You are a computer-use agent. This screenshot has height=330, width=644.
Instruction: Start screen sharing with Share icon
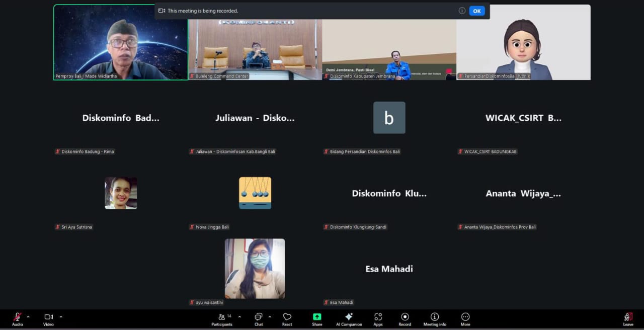[x=317, y=317]
